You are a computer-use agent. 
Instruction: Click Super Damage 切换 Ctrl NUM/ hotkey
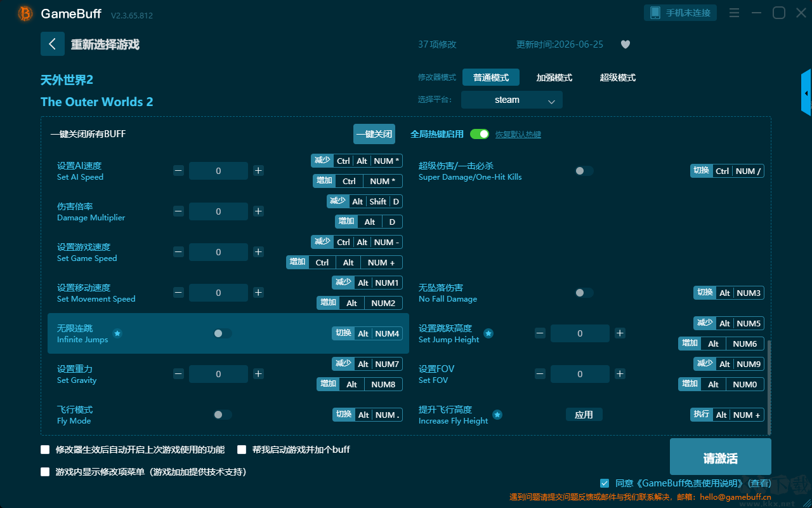click(x=727, y=171)
